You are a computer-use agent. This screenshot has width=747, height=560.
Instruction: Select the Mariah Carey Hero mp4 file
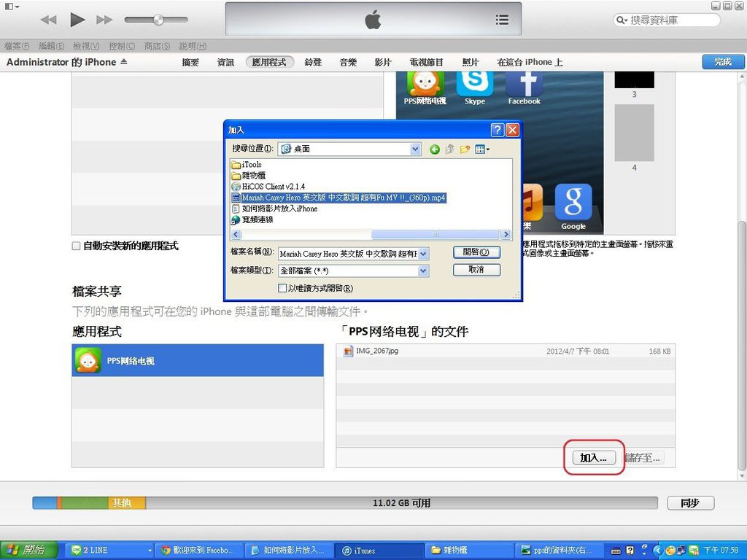coord(338,197)
